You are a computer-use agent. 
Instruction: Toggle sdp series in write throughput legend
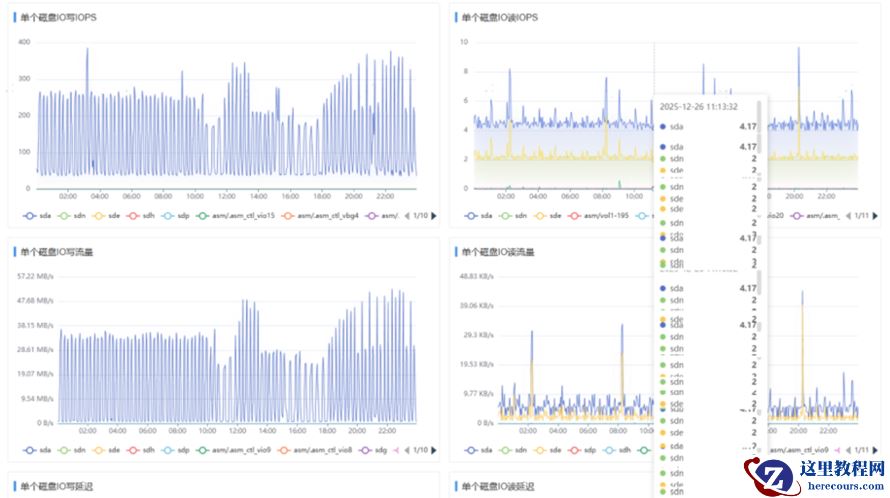pos(175,450)
